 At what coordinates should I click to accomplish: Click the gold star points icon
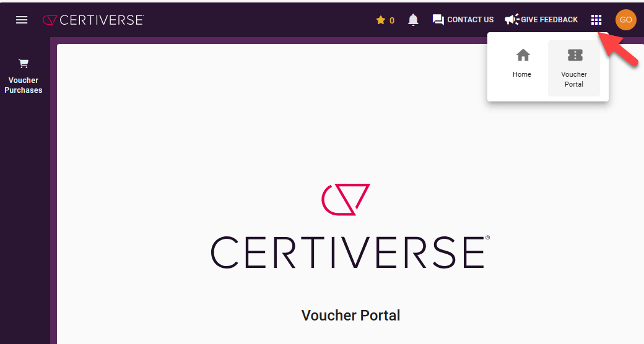[x=381, y=20]
